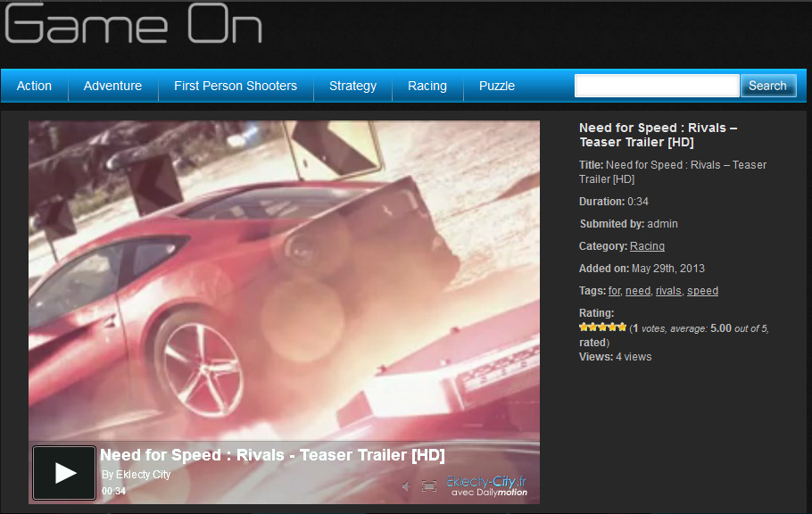The image size is (812, 514).
Task: Click 'Submited by: admin' text
Action: [629, 224]
